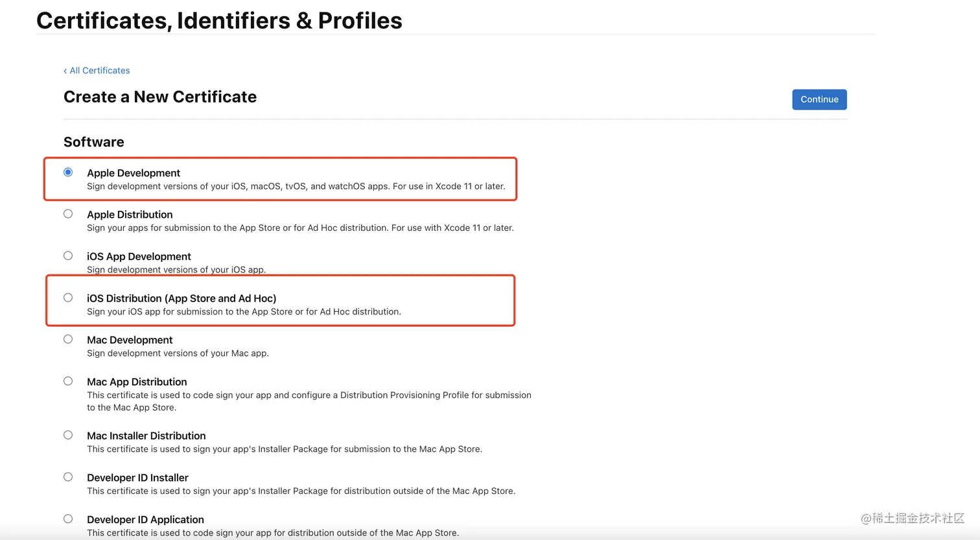980x540 pixels.
Task: Select Developer ID Application radio button
Action: tap(68, 519)
